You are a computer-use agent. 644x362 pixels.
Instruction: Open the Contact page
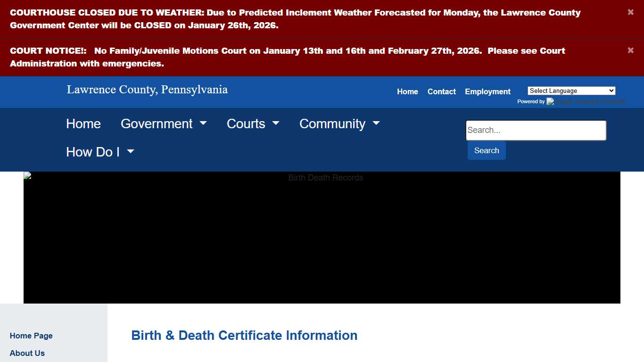[441, 91]
